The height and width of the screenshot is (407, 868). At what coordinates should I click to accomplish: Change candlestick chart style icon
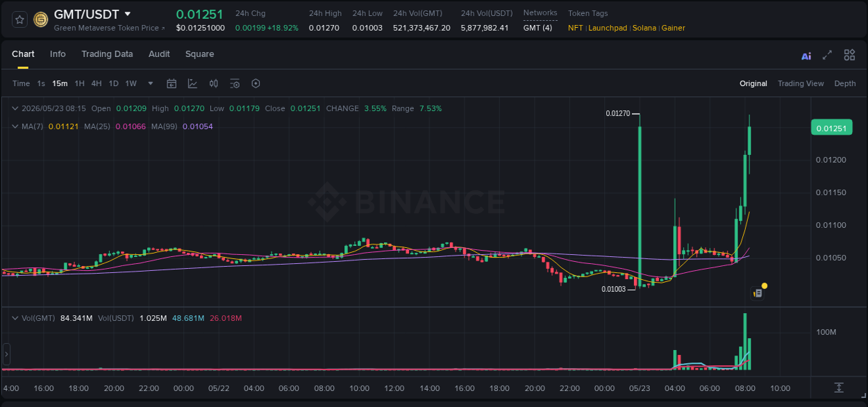point(214,83)
